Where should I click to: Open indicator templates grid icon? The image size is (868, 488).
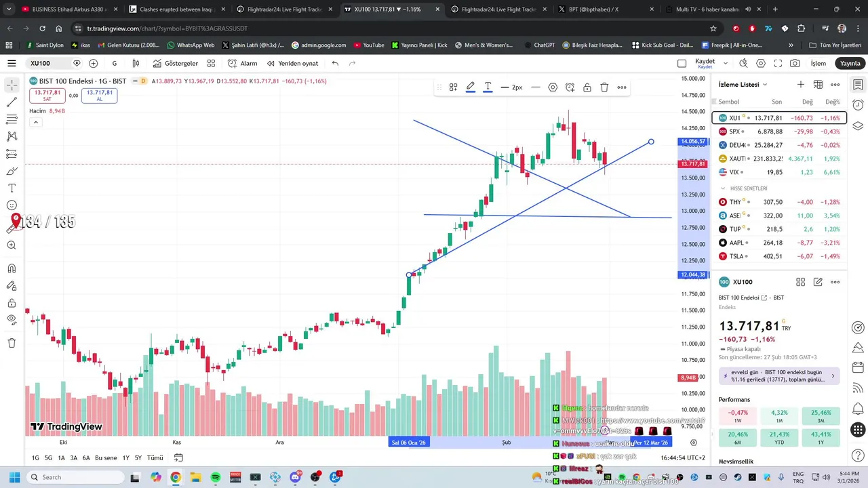211,63
